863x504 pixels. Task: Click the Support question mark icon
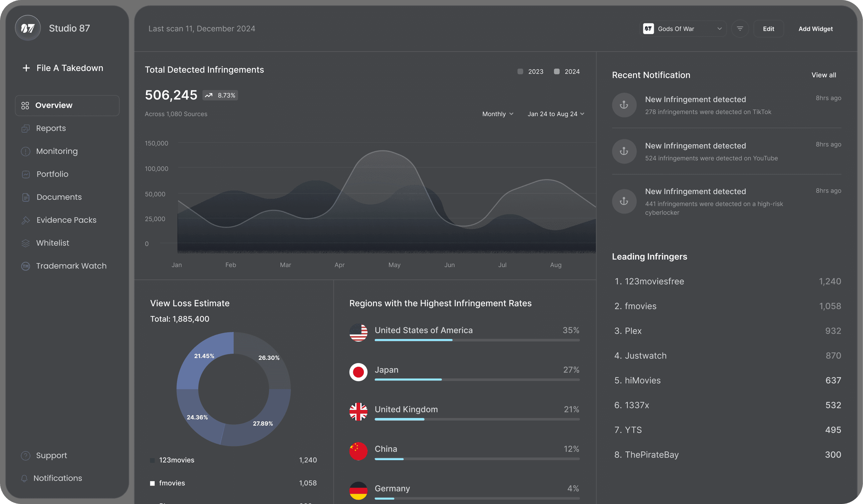point(26,456)
